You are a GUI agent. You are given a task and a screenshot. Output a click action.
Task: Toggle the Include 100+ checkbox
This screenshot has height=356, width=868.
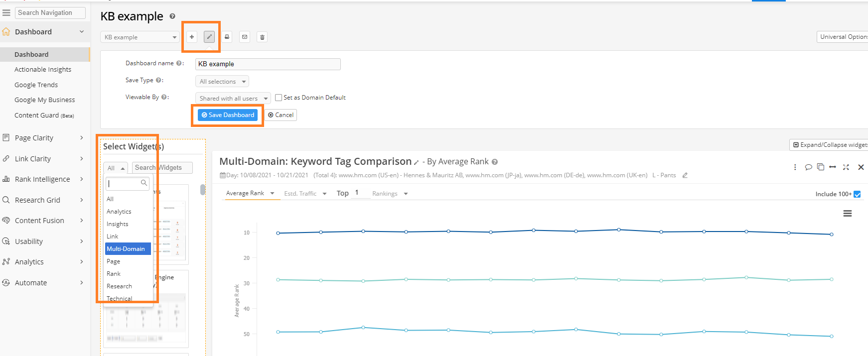point(857,194)
